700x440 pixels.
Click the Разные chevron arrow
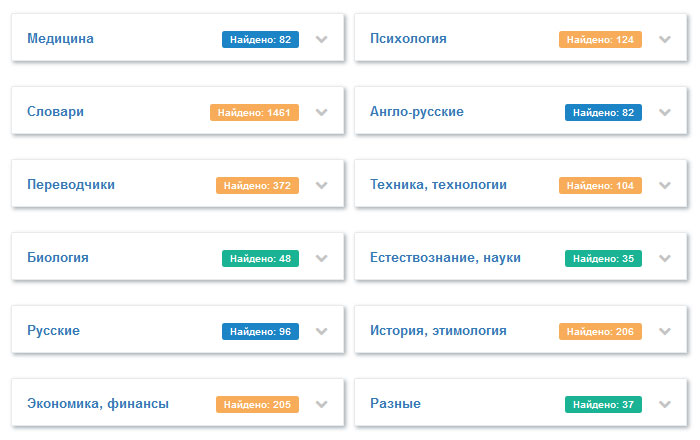664,404
